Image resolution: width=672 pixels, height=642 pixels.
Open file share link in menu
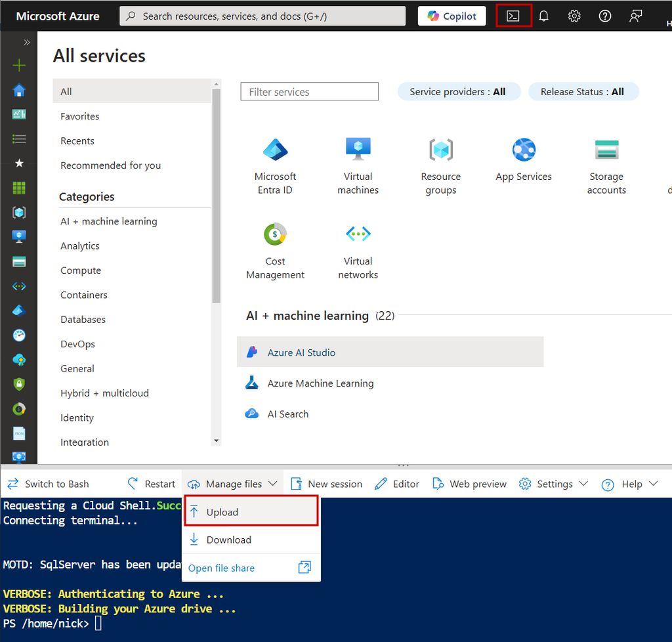[221, 568]
